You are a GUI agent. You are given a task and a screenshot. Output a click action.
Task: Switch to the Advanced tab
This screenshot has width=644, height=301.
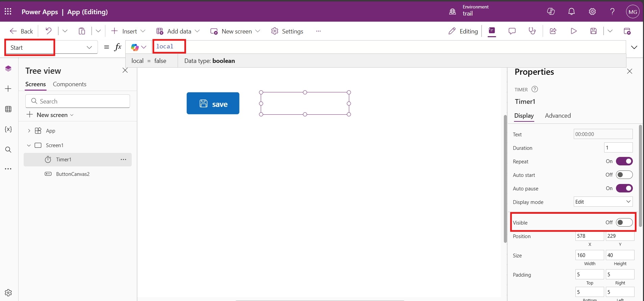558,116
